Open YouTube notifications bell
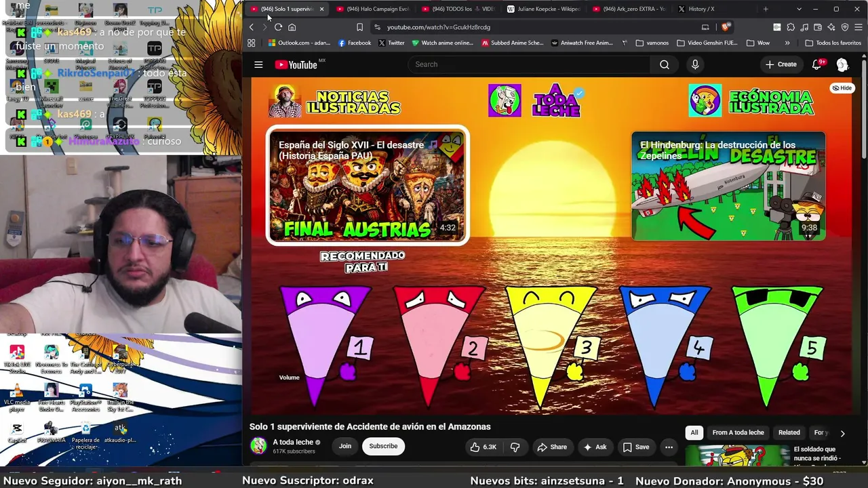 pos(817,64)
